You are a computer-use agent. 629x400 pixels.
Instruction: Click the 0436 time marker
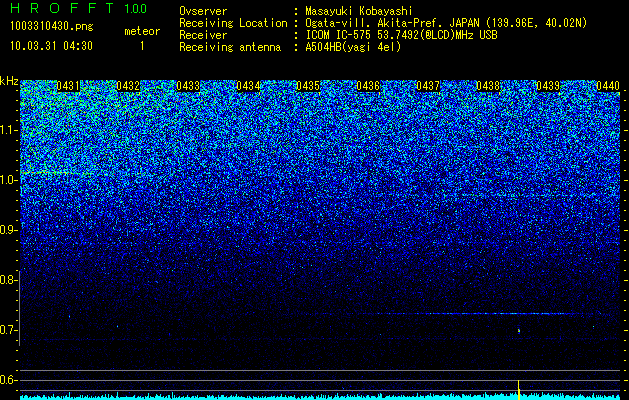pyautogui.click(x=368, y=86)
